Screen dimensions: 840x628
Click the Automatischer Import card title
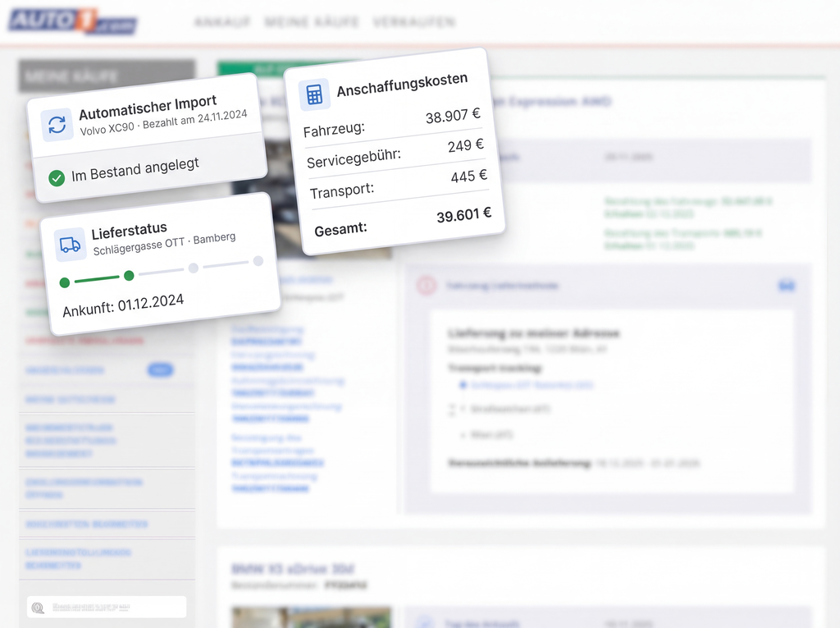(x=148, y=108)
